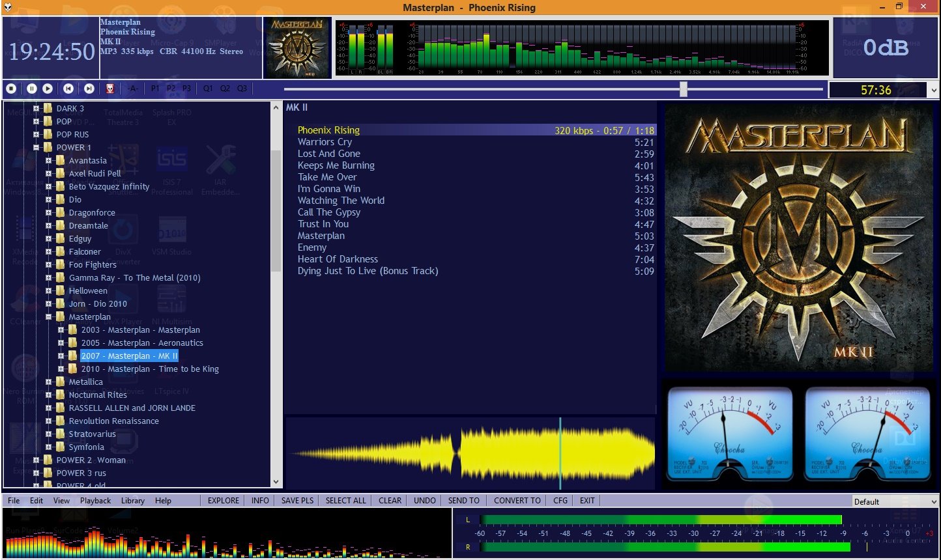Toggle the P1 preset button
The image size is (941, 560).
155,89
